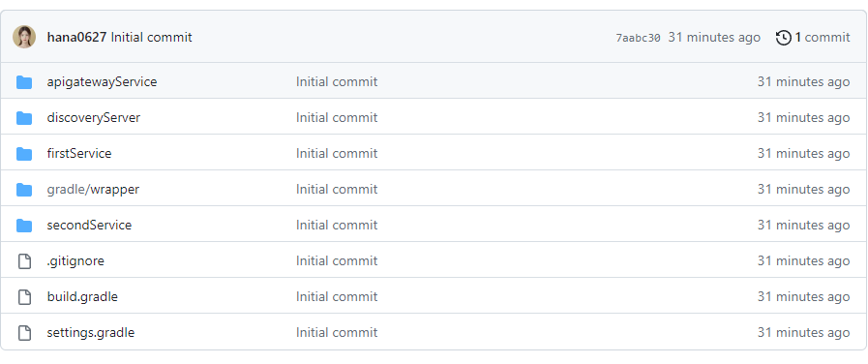Click the .gitignore file icon
868x364 pixels.
[24, 261]
